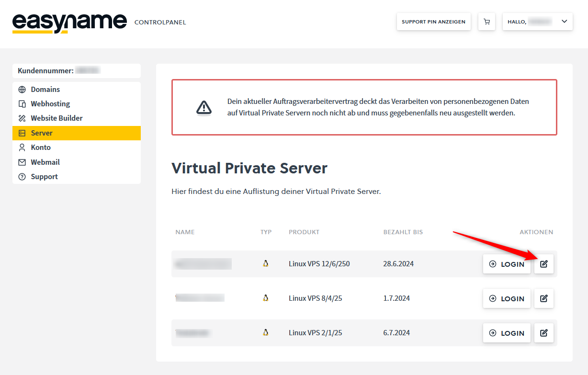The image size is (588, 375).
Task: Show the support PIN
Action: click(x=433, y=22)
